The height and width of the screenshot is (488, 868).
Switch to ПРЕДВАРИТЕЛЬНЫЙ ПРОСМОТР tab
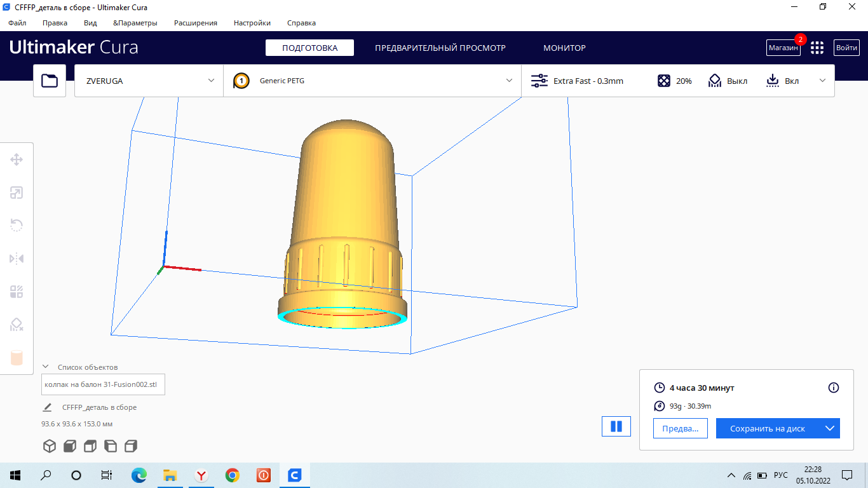[440, 48]
